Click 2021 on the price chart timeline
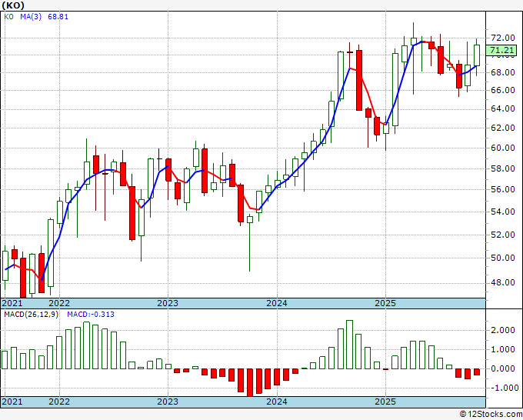 coord(12,303)
